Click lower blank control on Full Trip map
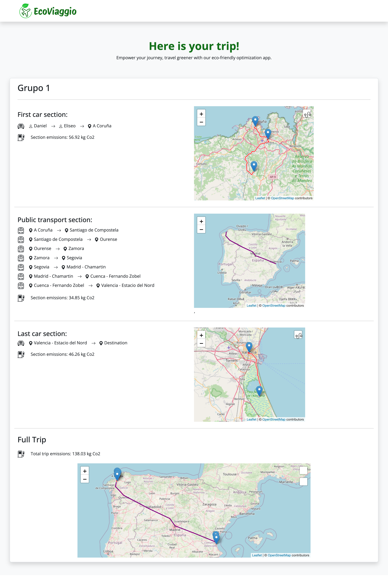The image size is (388, 588). click(303, 481)
